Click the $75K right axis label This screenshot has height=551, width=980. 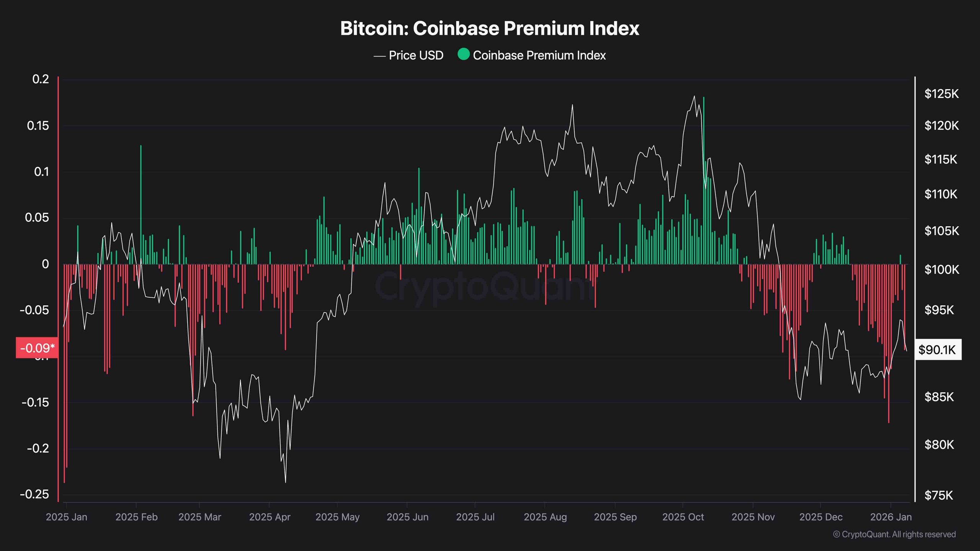click(x=938, y=496)
